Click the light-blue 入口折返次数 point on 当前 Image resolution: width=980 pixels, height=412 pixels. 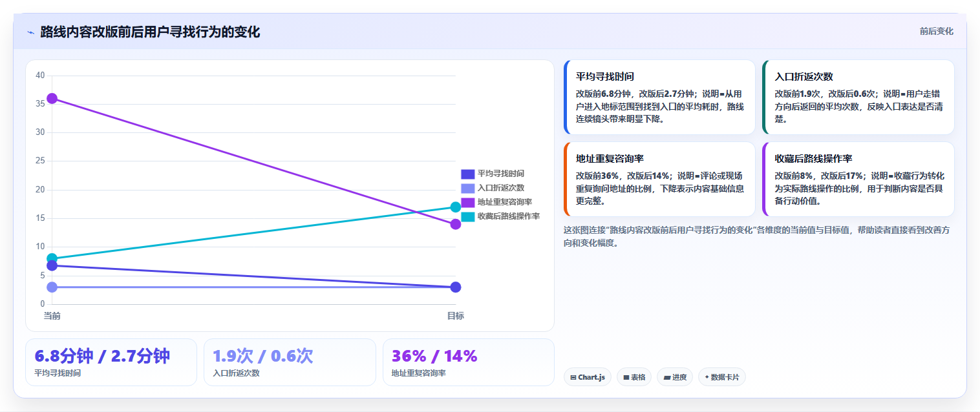[x=52, y=287]
